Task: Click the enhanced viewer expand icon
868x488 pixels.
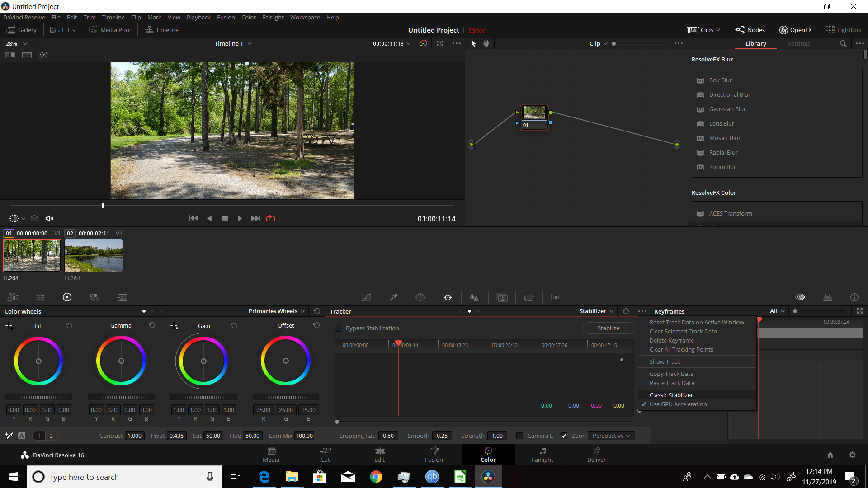Action: point(440,43)
